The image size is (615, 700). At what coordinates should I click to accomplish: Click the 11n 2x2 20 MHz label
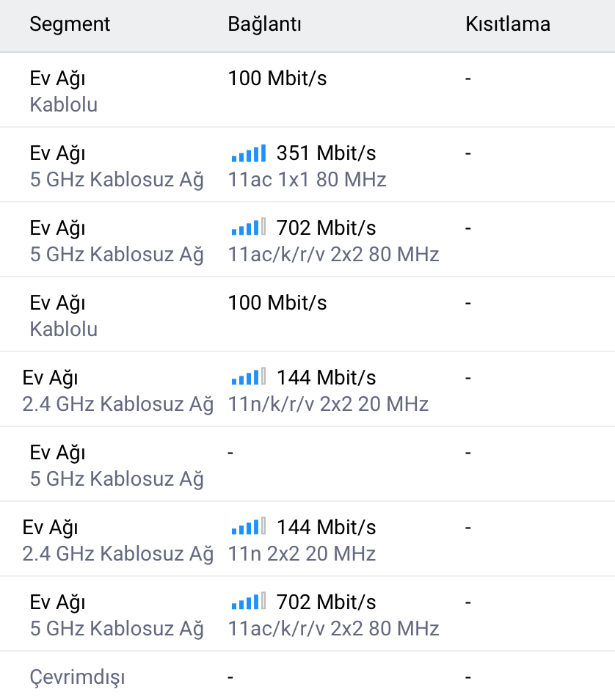pos(302,553)
